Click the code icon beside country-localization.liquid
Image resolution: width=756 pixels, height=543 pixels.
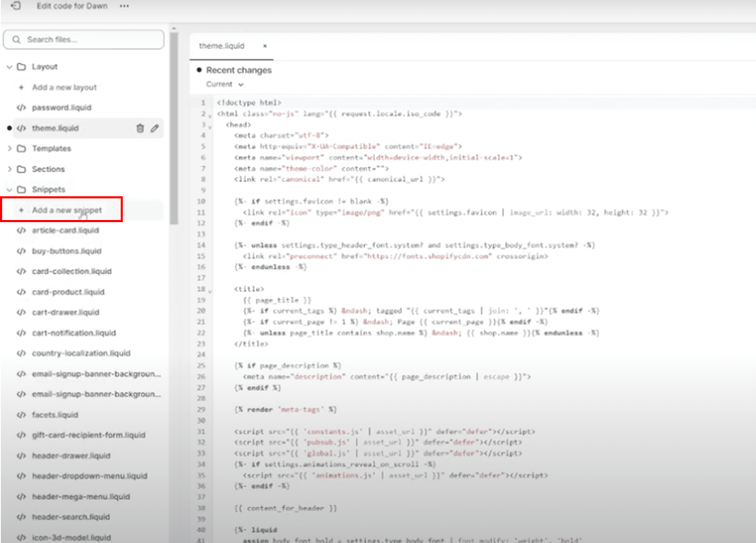pyautogui.click(x=21, y=353)
